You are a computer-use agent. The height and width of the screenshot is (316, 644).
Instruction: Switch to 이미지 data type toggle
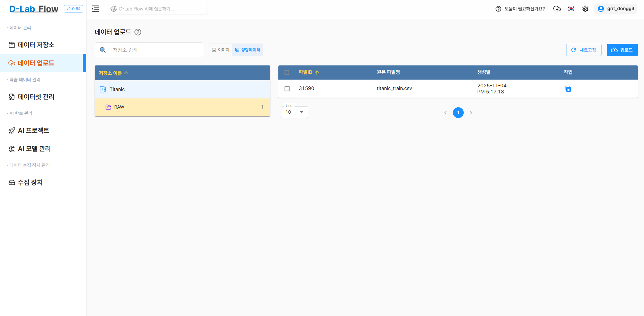tap(220, 50)
